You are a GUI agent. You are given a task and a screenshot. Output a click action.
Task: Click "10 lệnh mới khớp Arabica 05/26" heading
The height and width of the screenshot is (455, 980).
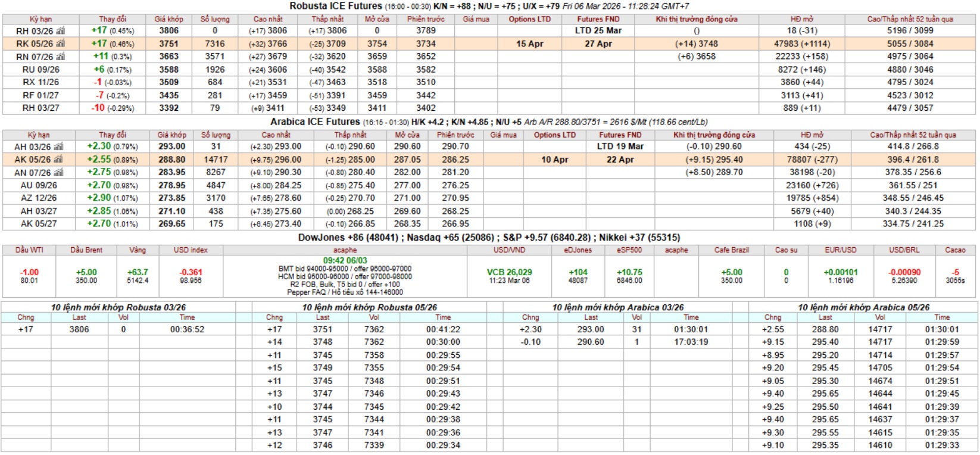(x=864, y=307)
